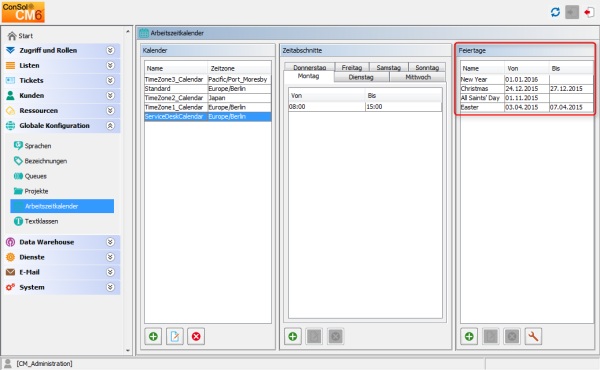This screenshot has width=600, height=370.
Task: Add a new holiday in Feiertage
Action: point(469,336)
